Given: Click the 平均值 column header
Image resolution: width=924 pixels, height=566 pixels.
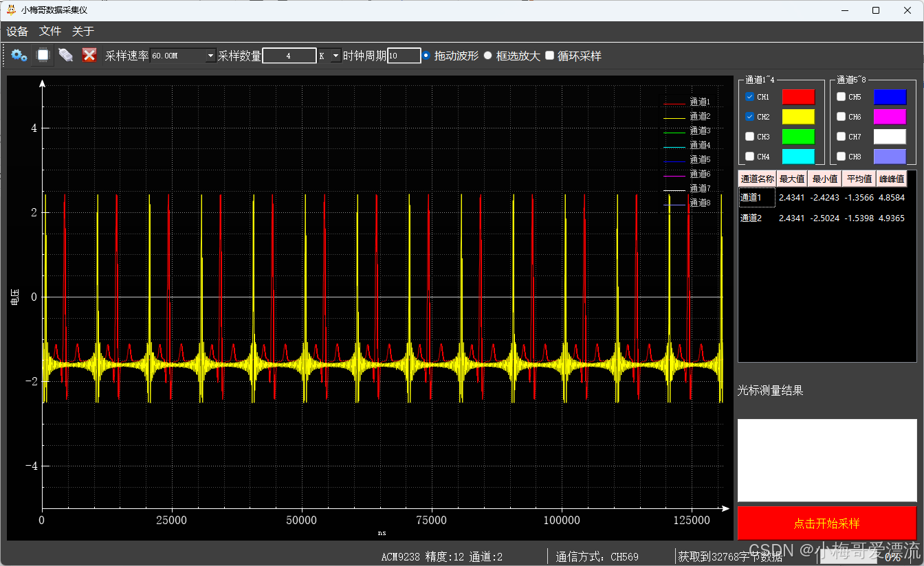Looking at the screenshot, I should coord(858,178).
